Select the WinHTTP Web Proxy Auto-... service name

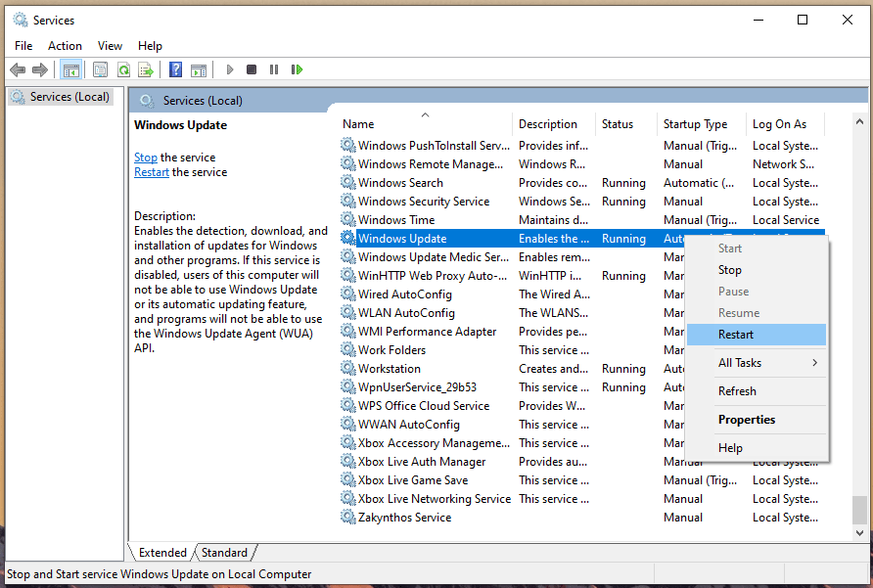click(x=433, y=276)
